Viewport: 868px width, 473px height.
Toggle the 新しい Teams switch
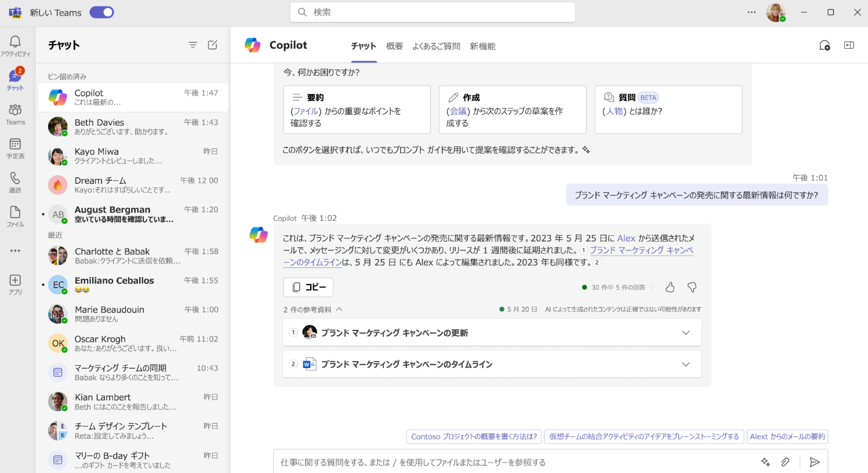pos(101,12)
